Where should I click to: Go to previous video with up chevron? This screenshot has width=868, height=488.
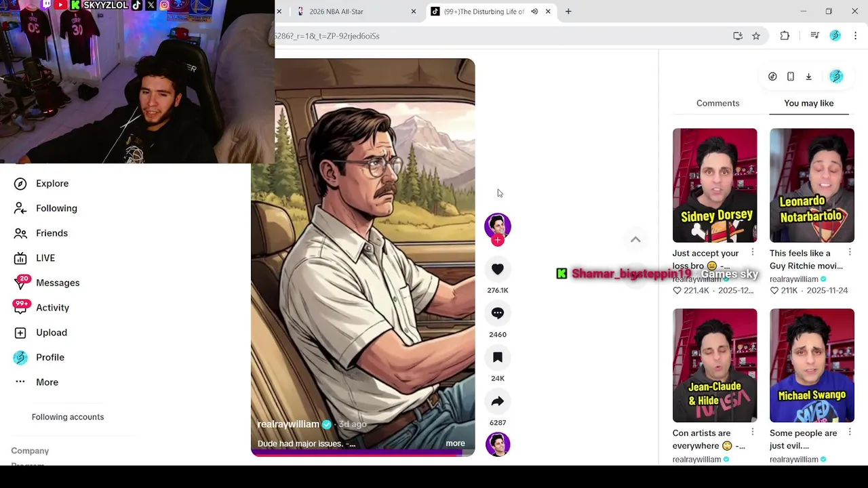635,239
